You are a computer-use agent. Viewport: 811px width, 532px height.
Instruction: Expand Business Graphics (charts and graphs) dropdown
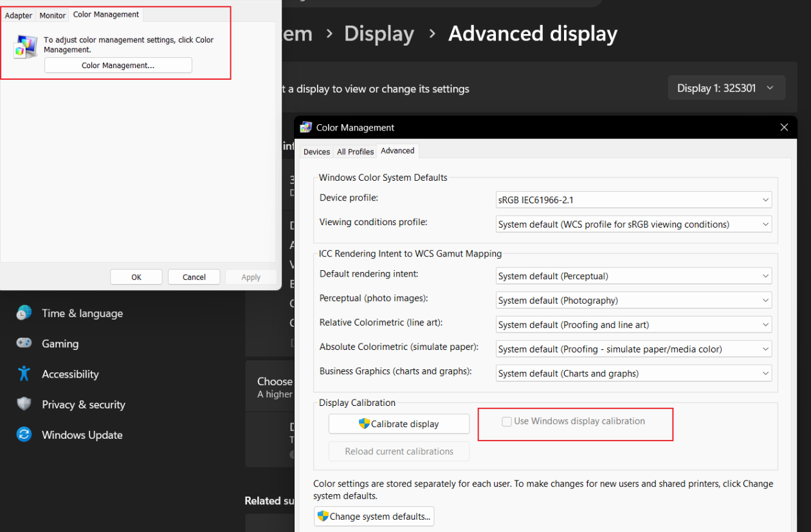click(634, 373)
